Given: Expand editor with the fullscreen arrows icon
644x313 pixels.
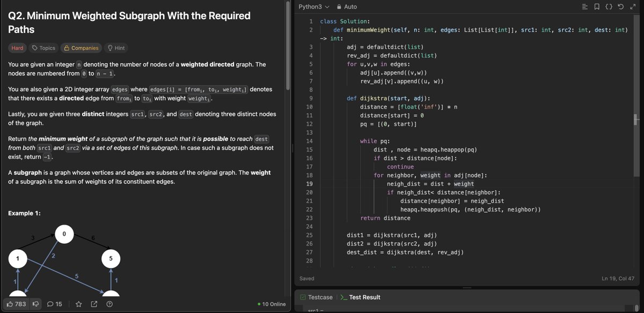Looking at the screenshot, I should pos(633,6).
